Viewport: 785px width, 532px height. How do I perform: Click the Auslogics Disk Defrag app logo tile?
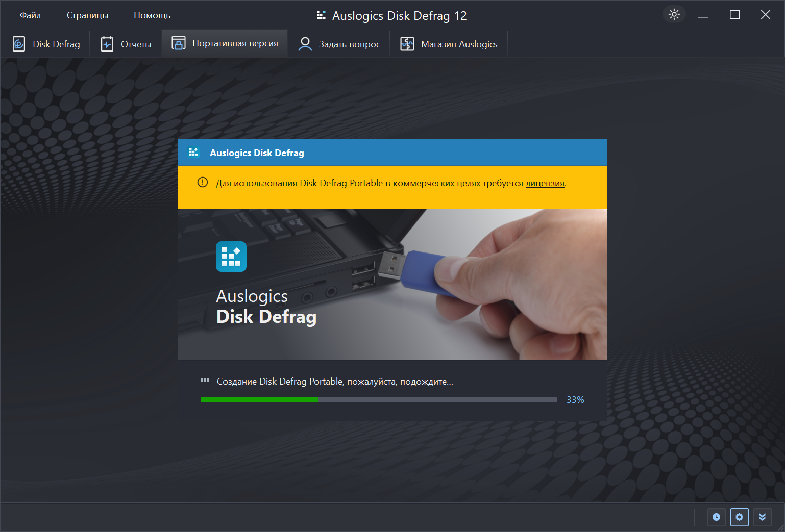pyautogui.click(x=231, y=257)
